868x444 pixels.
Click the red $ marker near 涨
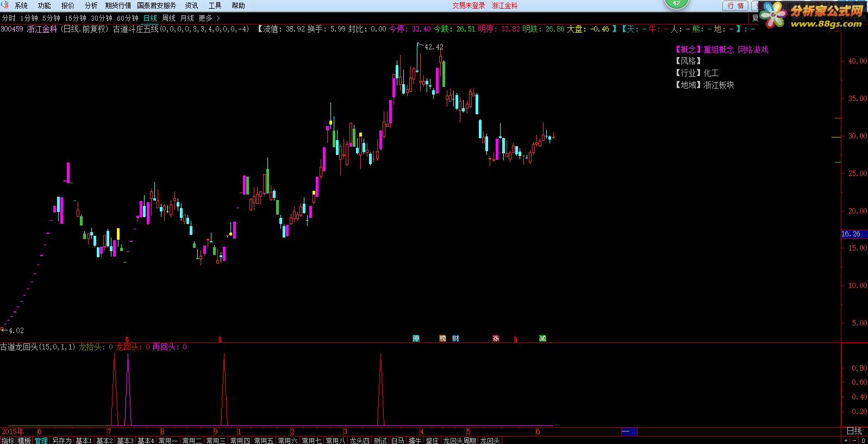[515, 339]
